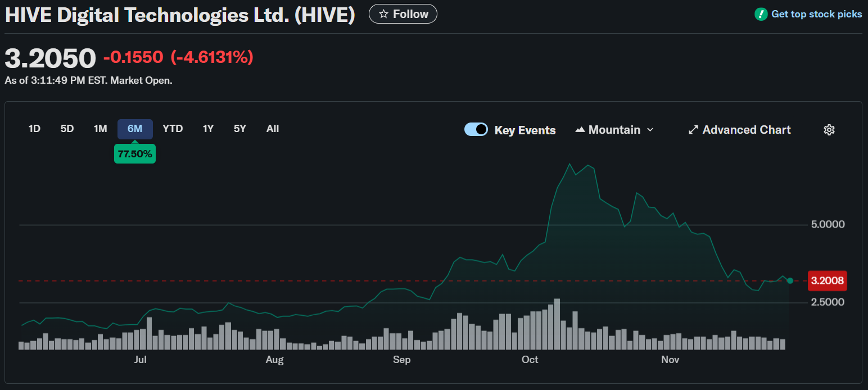Open Get top stock picks link
The height and width of the screenshot is (390, 868).
pos(816,14)
